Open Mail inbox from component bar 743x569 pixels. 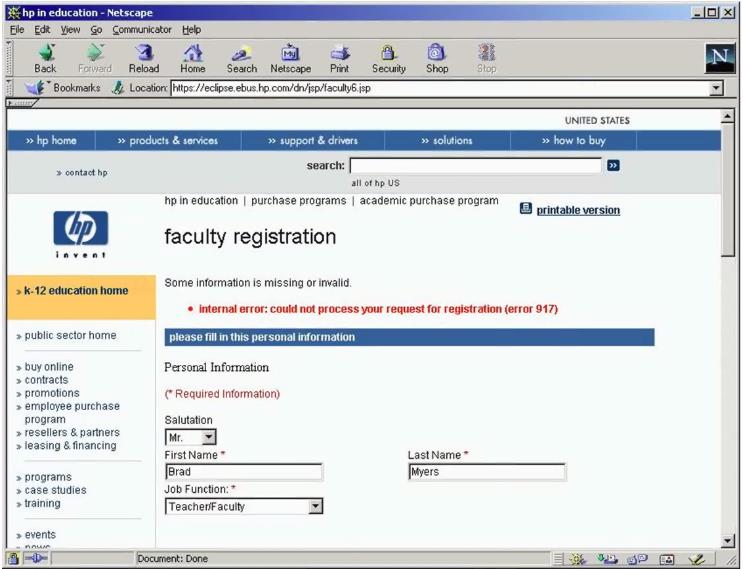coord(607,560)
